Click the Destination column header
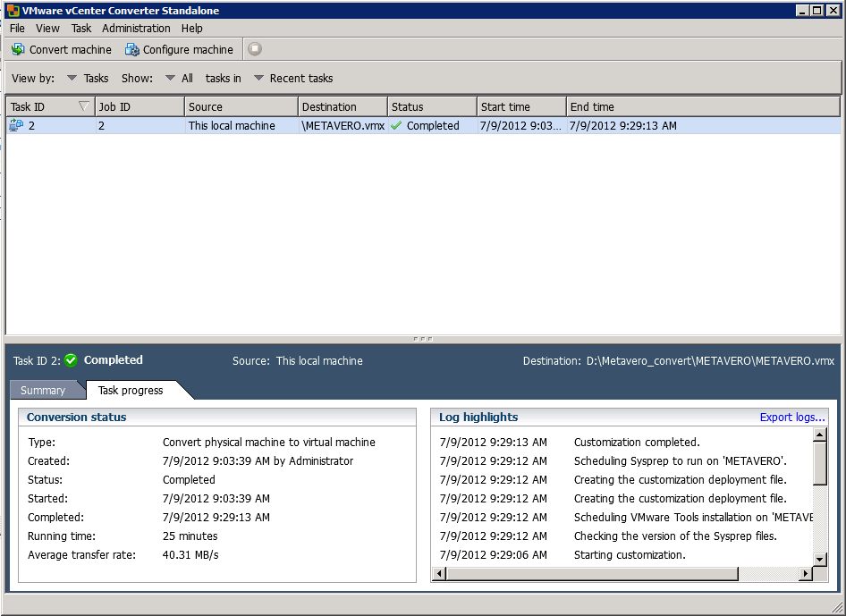Screen dimensions: 846x616 click(x=343, y=106)
